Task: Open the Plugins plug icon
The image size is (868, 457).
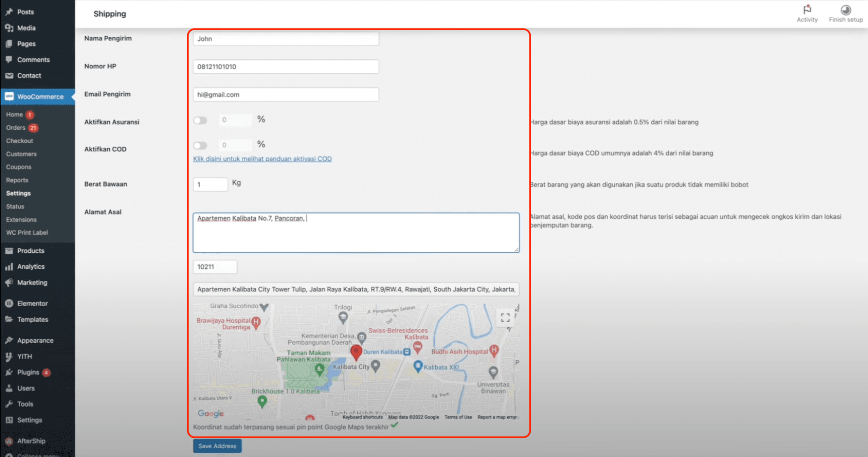Action: pos(9,373)
